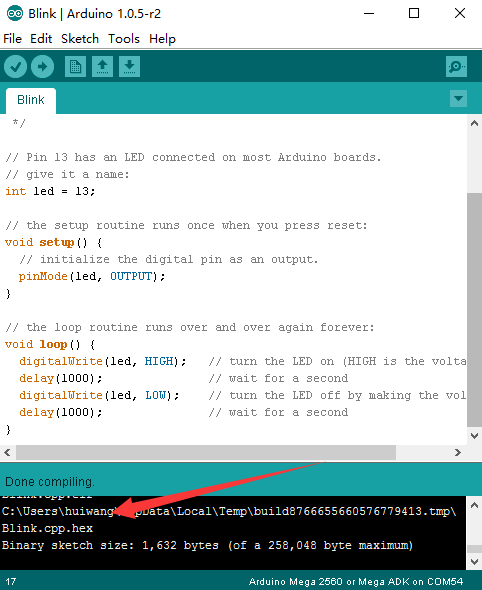Viewport: 482px width, 590px height.
Task: Click the Verify checkmark button
Action: [15, 67]
